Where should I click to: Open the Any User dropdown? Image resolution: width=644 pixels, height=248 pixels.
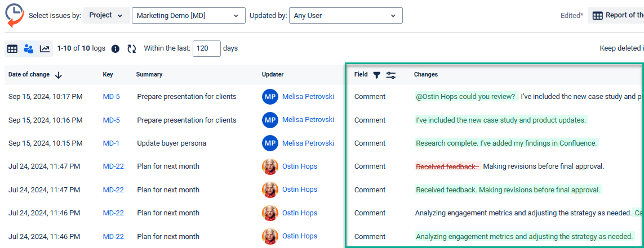[346, 16]
